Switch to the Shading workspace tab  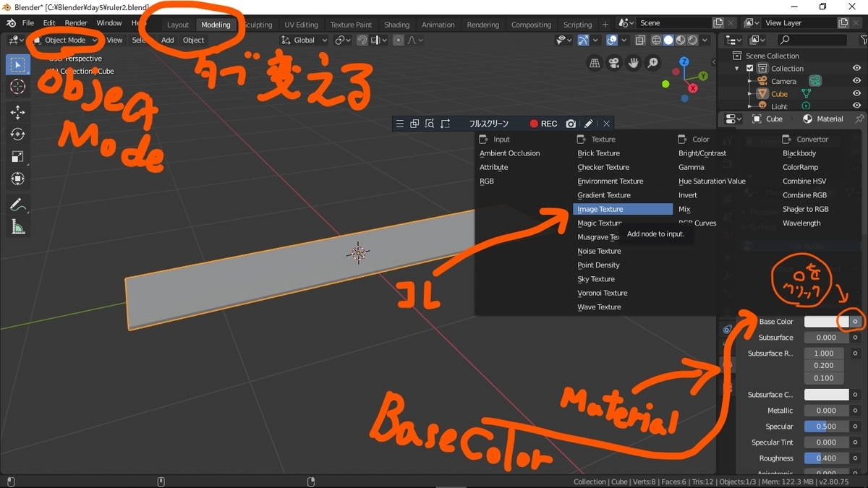click(x=396, y=25)
